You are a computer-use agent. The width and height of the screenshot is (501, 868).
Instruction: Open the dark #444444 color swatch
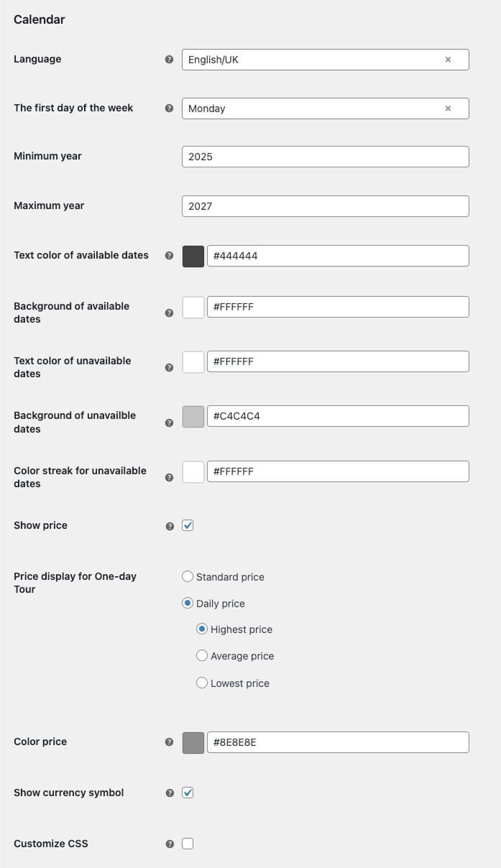[x=193, y=256]
